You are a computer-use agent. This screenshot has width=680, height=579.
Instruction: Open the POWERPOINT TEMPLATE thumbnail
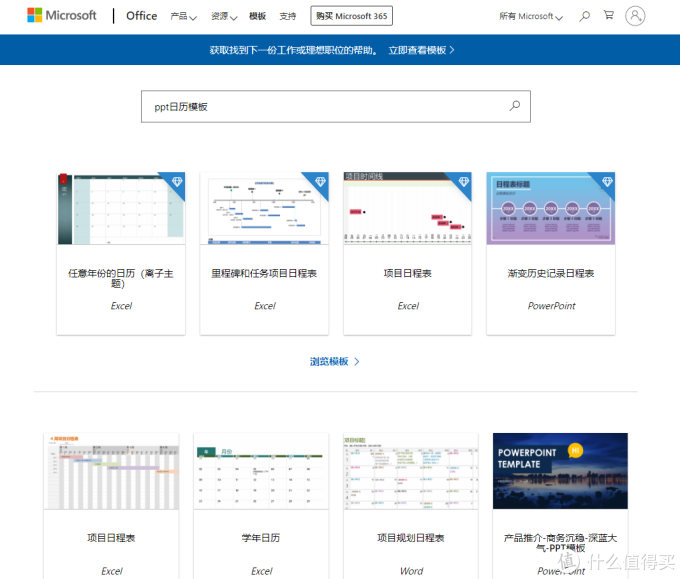coord(560,471)
